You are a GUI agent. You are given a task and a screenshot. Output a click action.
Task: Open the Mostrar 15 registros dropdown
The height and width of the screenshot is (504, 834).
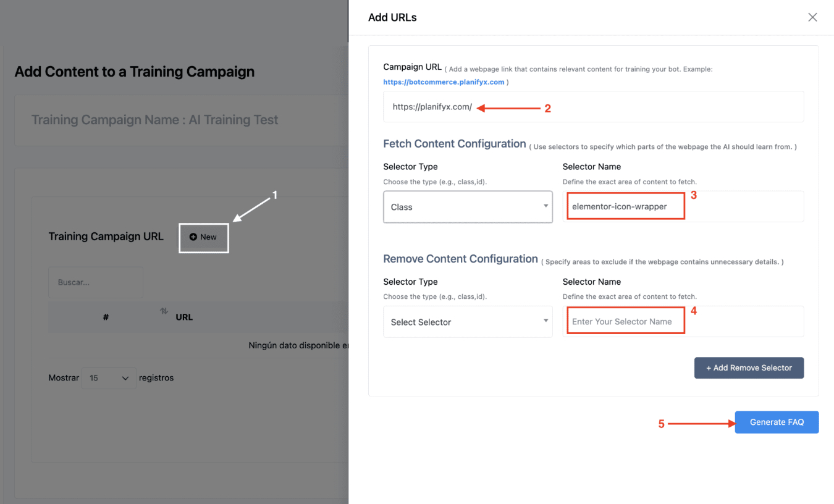109,378
